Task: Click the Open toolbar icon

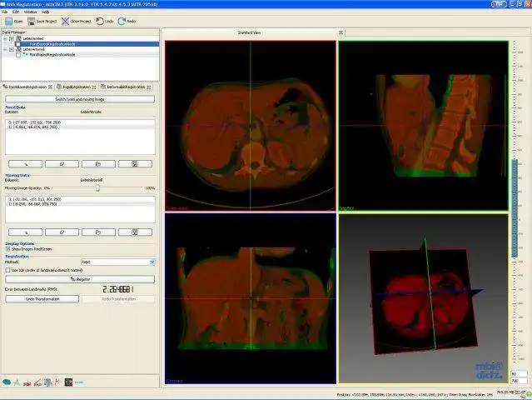Action: tap(9, 22)
